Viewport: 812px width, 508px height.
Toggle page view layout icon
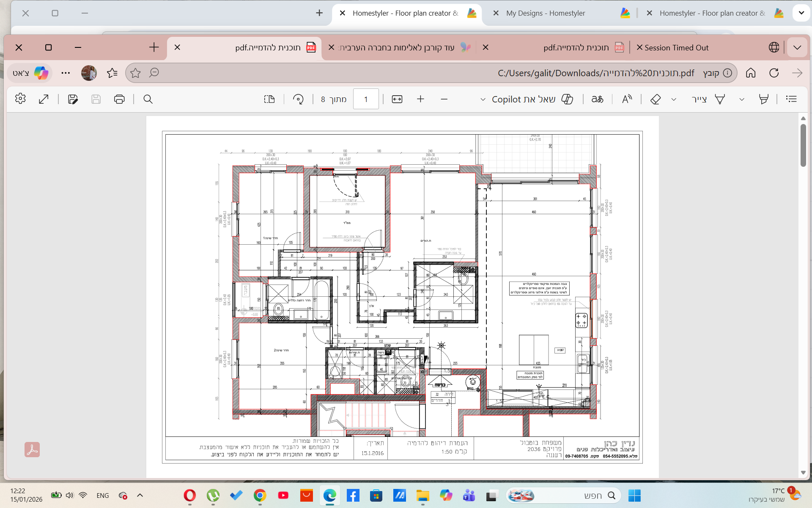[x=269, y=99]
